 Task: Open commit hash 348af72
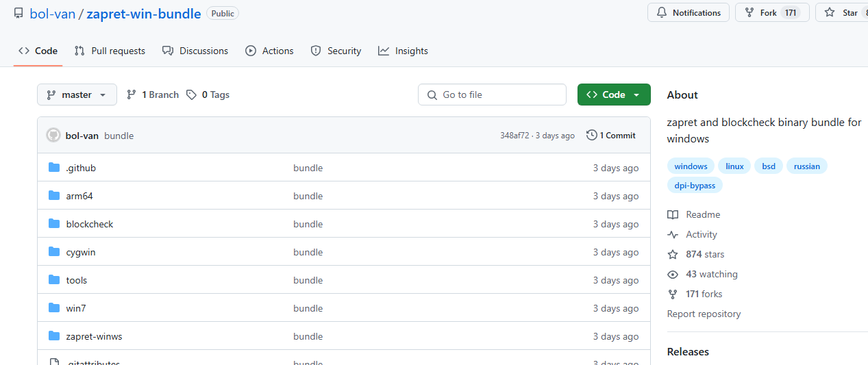(x=514, y=136)
